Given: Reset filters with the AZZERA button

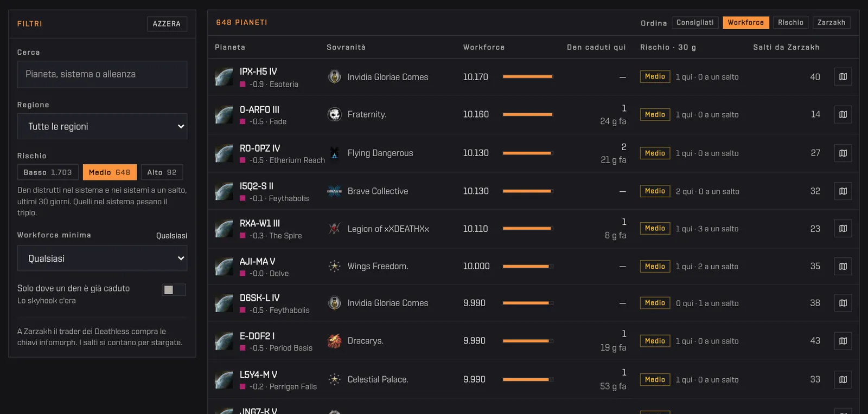Looking at the screenshot, I should pos(167,24).
